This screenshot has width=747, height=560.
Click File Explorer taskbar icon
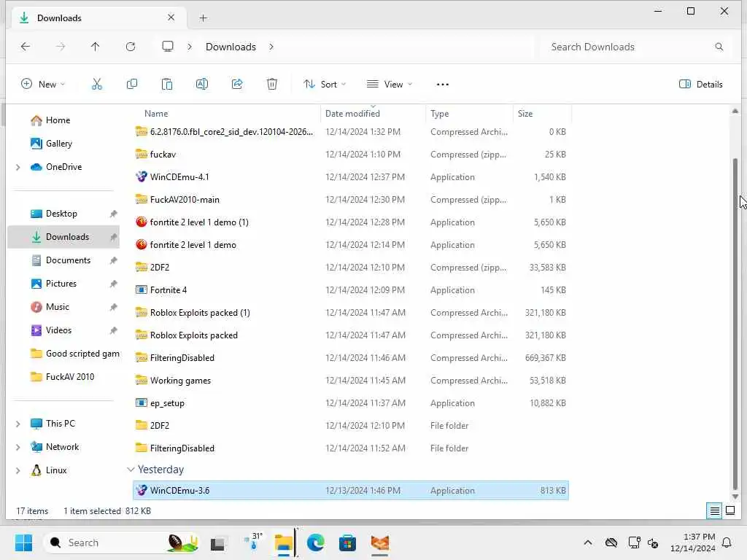(x=284, y=542)
